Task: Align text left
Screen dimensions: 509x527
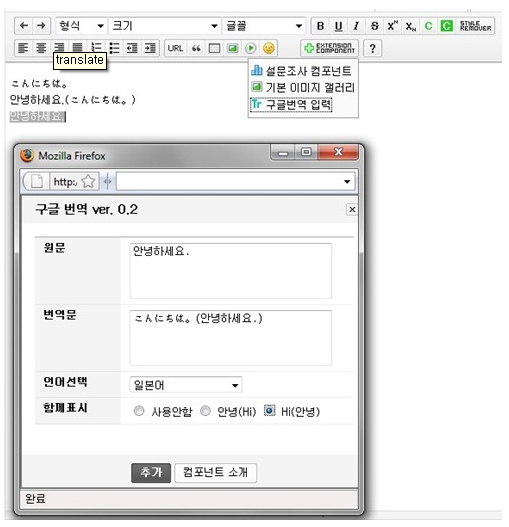Action: (x=23, y=48)
